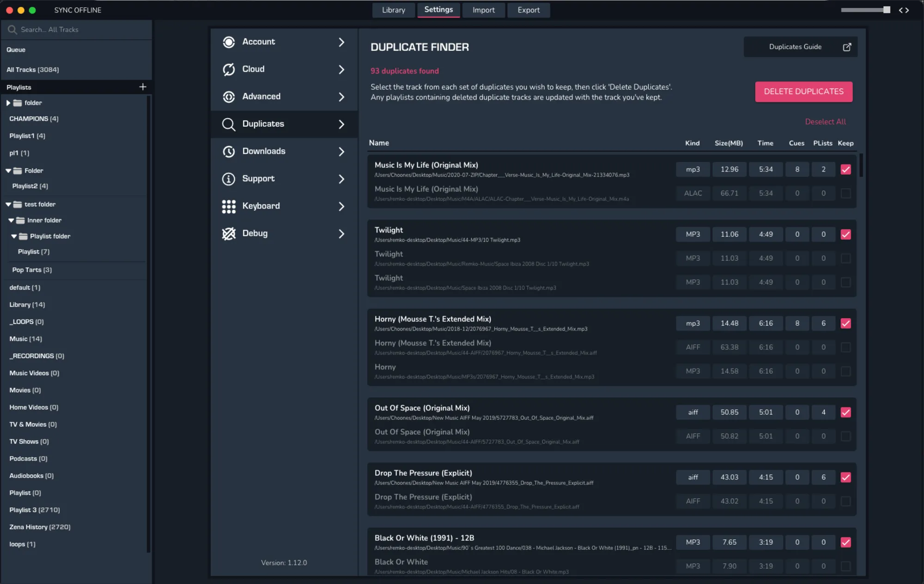Uncheck Keep for Music Is My Life mp3
The image size is (924, 584).
click(845, 170)
